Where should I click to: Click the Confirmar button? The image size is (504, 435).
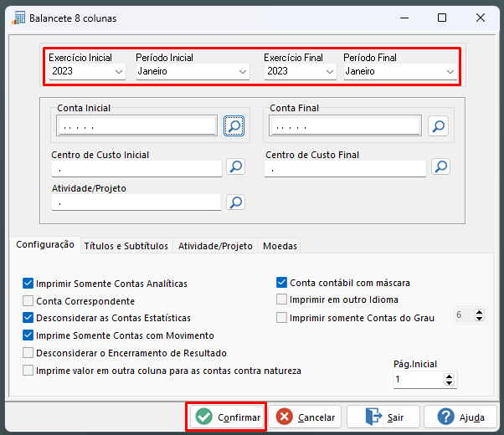(226, 417)
